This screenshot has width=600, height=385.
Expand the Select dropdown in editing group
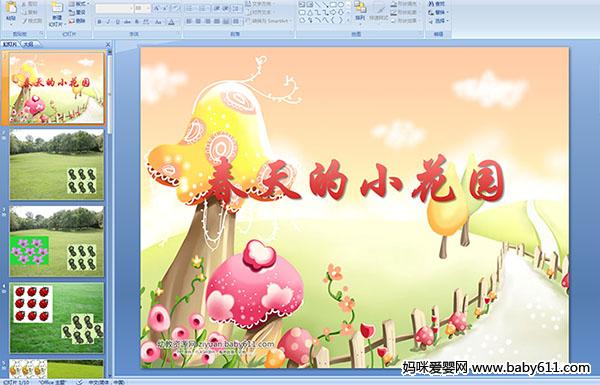[439, 21]
